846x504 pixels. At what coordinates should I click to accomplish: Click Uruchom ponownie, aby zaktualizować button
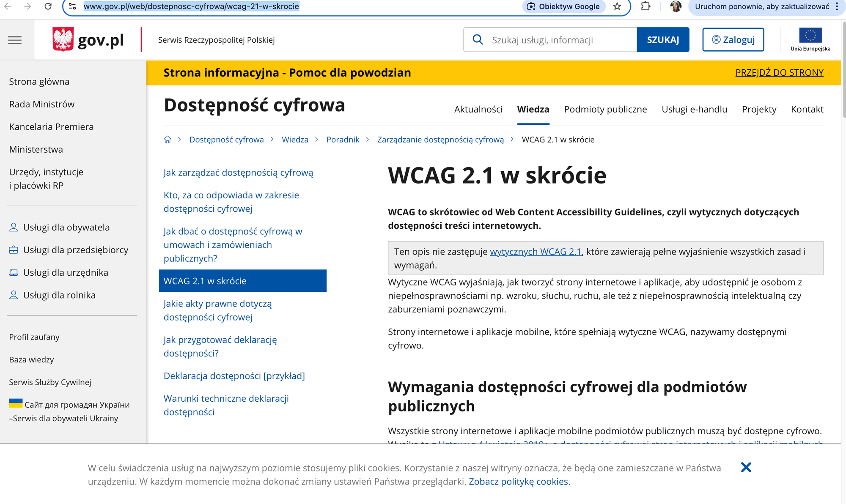point(762,6)
